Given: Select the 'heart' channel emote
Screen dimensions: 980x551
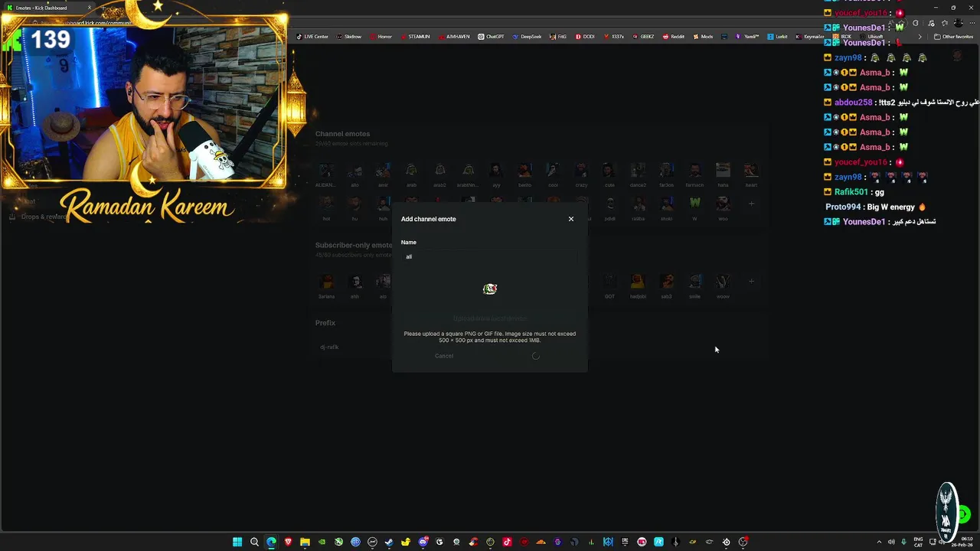Looking at the screenshot, I should click(751, 170).
